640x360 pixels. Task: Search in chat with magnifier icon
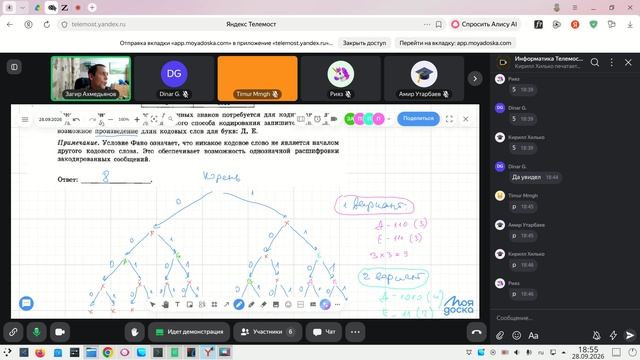point(595,62)
